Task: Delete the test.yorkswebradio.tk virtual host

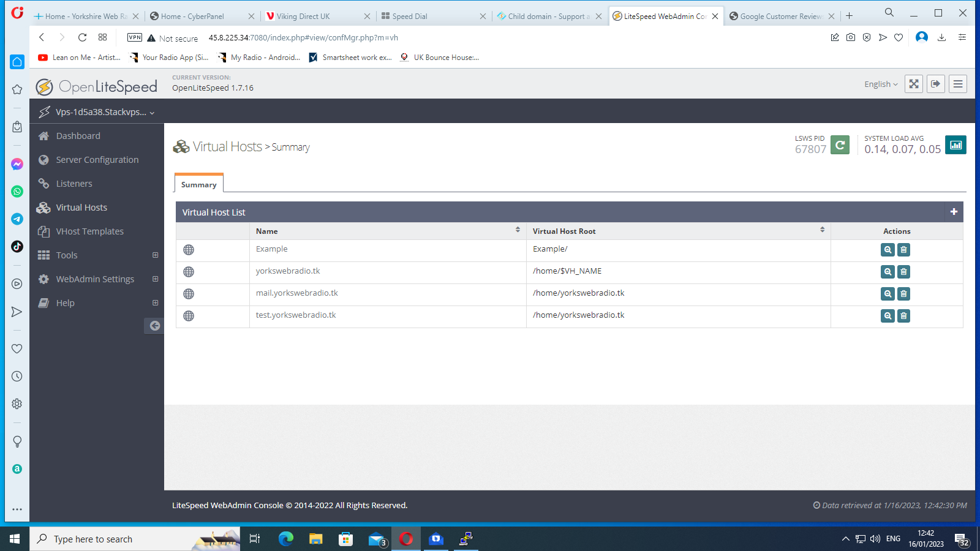Action: [903, 316]
